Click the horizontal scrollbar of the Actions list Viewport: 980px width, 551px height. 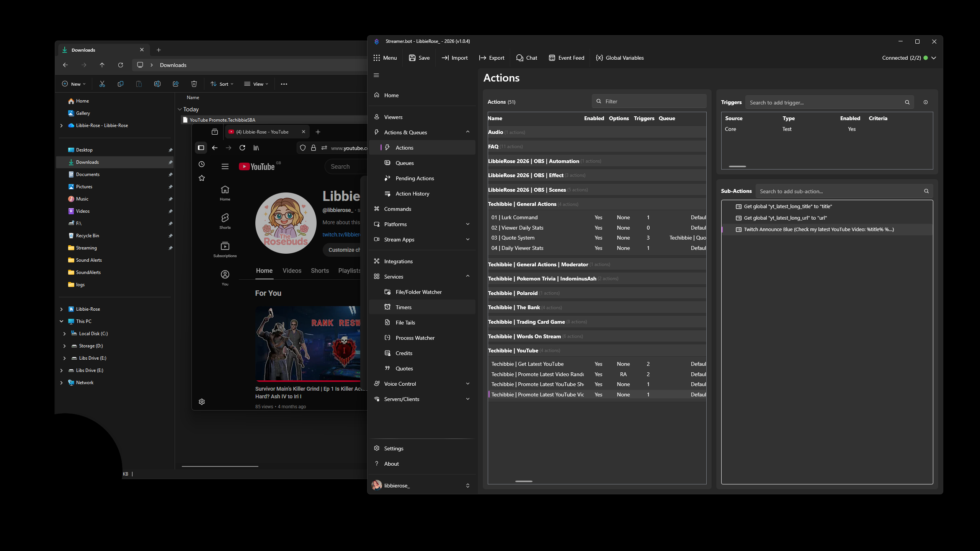click(524, 481)
